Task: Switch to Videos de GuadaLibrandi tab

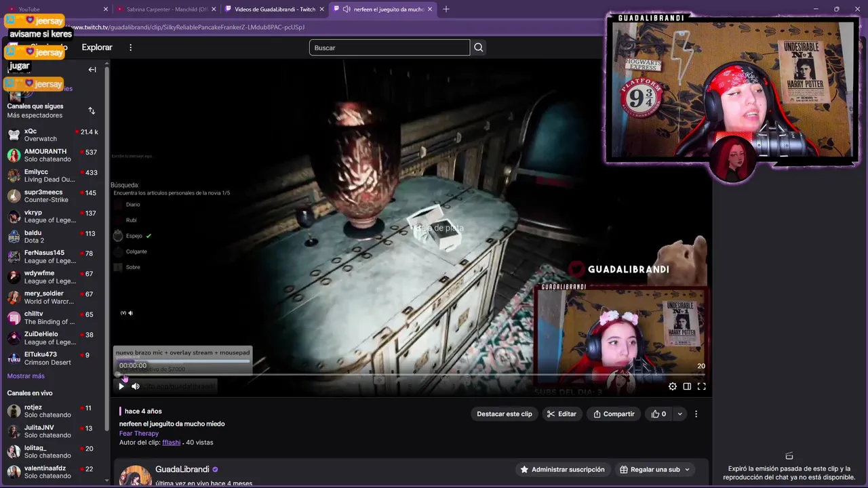Action: (x=275, y=9)
